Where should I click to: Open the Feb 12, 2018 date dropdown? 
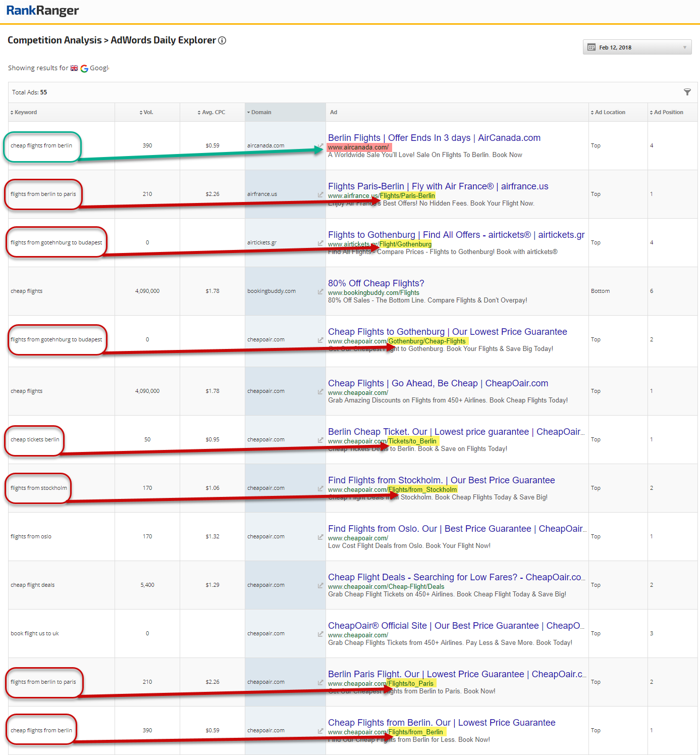tap(637, 47)
